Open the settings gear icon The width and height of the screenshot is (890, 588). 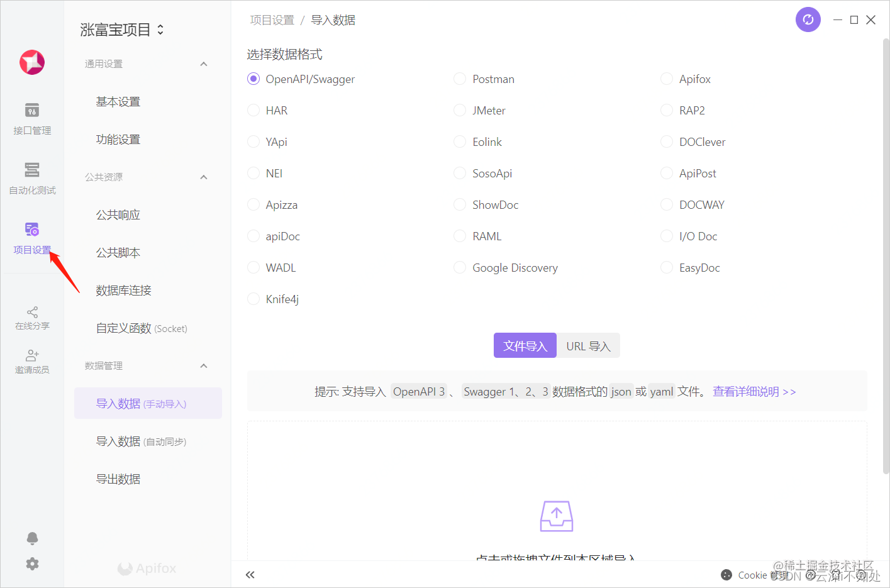pyautogui.click(x=32, y=564)
